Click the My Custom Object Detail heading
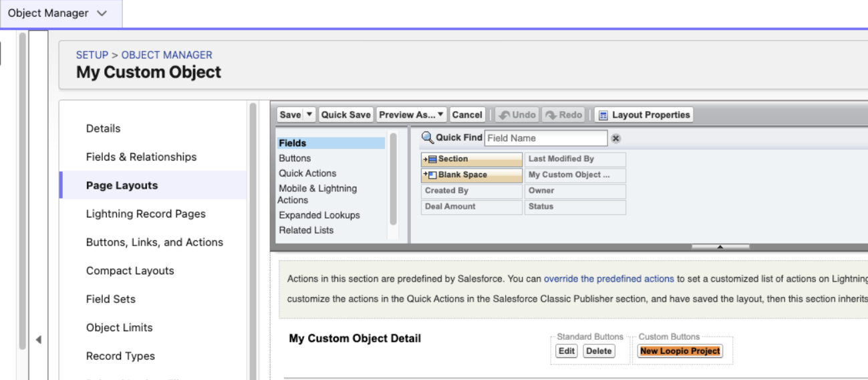Image resolution: width=868 pixels, height=380 pixels. 355,339
